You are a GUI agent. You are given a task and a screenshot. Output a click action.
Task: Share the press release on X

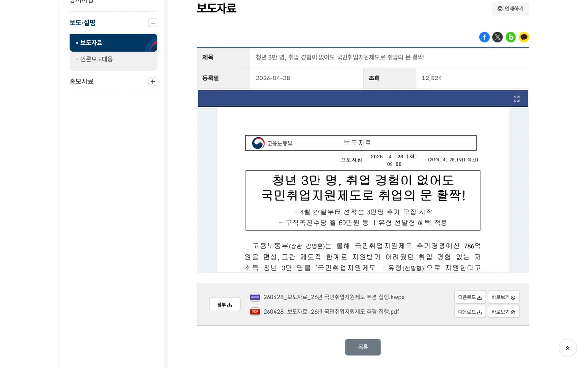tap(497, 37)
